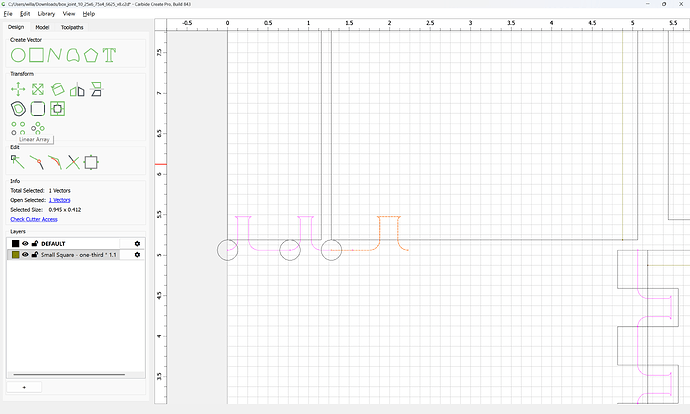This screenshot has width=690, height=414.
Task: Click the layers panel horizontal scrollbar
Action: tap(69, 375)
